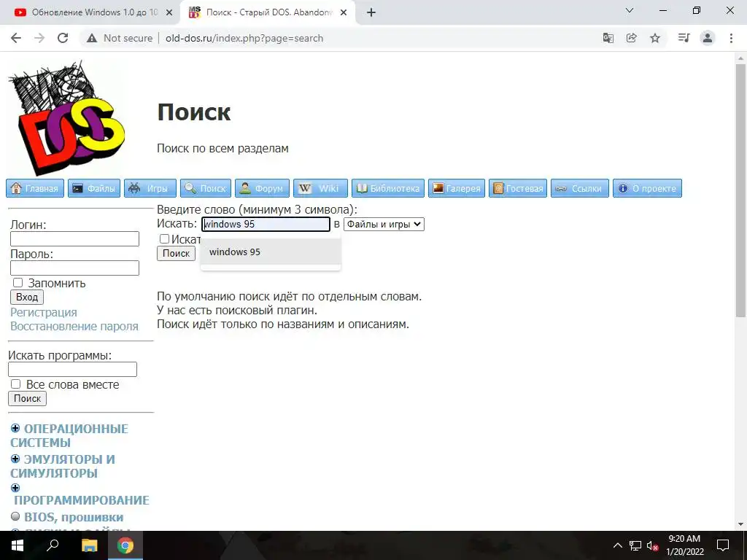Toggle the Искать checkbox below search field

click(x=164, y=239)
